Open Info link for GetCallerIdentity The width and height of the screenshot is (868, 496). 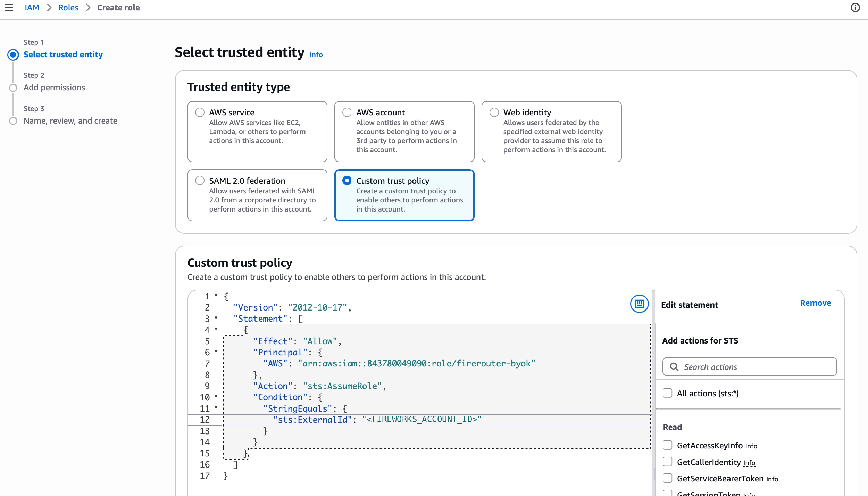coord(749,463)
